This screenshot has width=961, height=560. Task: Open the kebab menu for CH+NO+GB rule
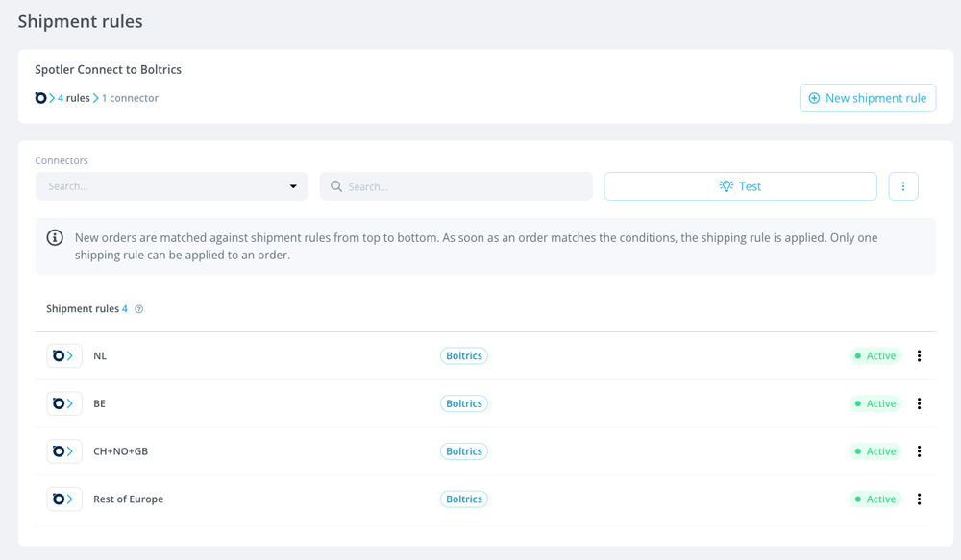coord(919,451)
